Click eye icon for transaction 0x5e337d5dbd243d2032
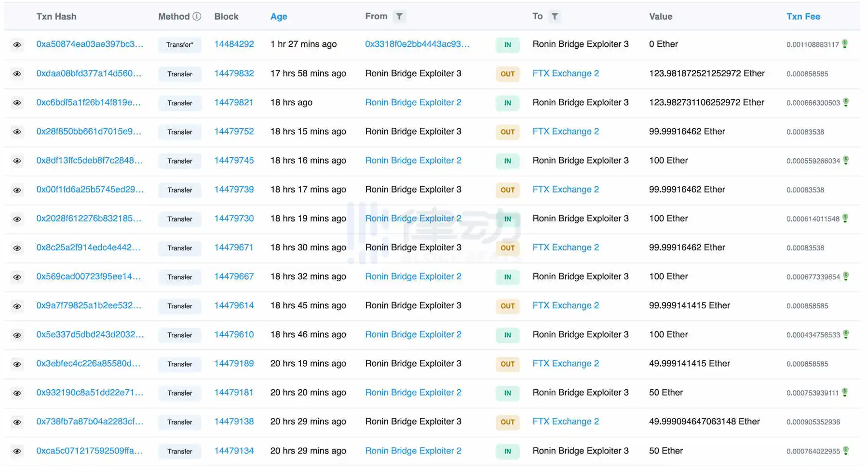The width and height of the screenshot is (868, 466). coord(17,335)
